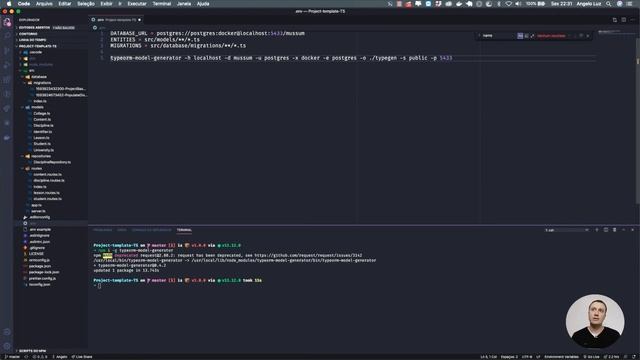The height and width of the screenshot is (360, 640).
Task: Click the split editor icon
Action: pos(623,20)
